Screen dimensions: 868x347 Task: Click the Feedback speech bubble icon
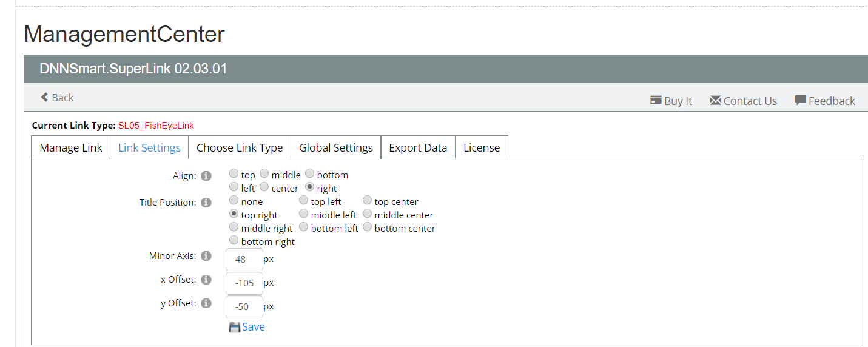800,100
